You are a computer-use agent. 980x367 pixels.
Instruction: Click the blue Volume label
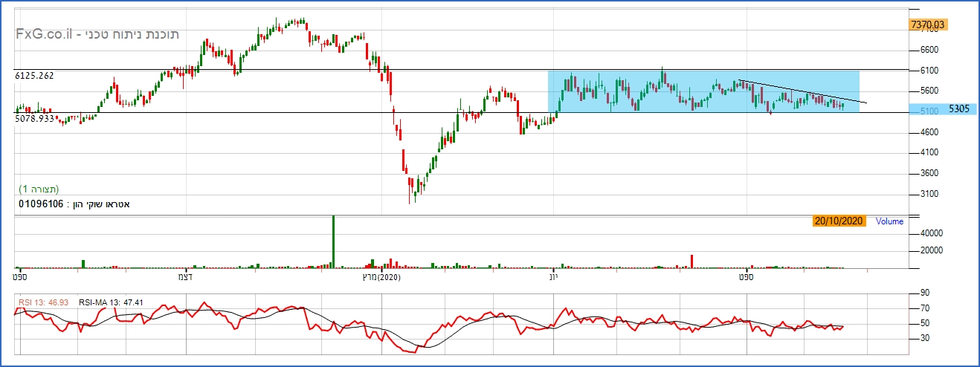point(889,221)
